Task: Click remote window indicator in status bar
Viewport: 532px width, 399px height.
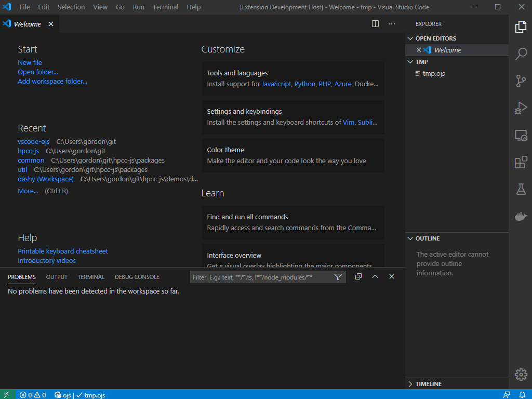Action: pyautogui.click(x=7, y=395)
